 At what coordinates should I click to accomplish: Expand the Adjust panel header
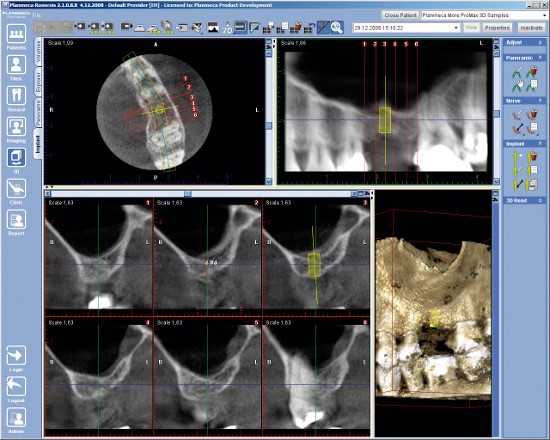point(524,42)
